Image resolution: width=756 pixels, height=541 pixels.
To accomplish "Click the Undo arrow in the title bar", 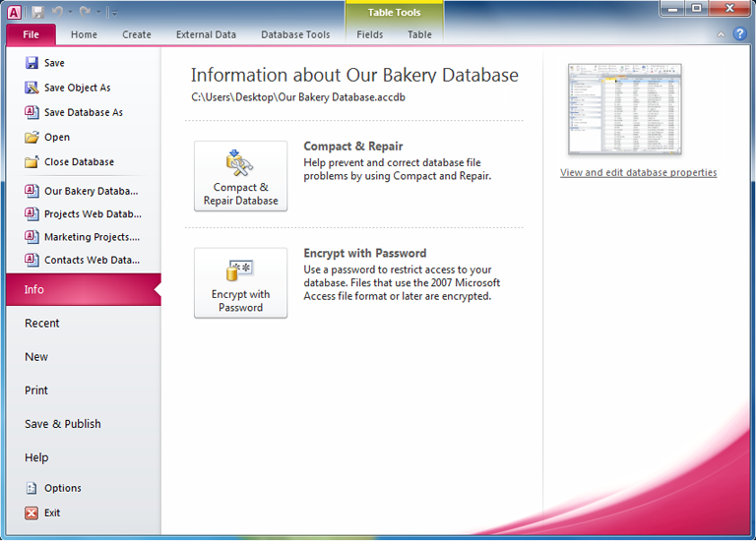I will (58, 12).
